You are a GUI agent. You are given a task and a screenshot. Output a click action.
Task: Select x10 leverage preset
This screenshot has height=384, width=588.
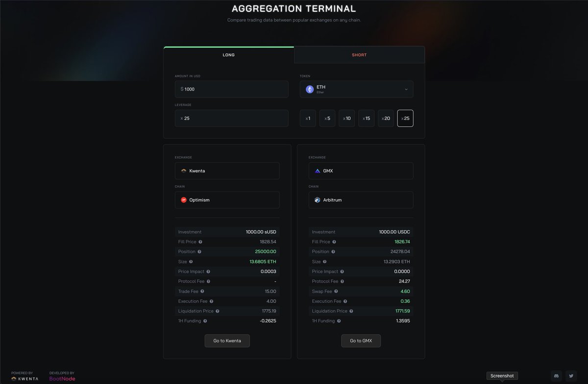pyautogui.click(x=347, y=118)
